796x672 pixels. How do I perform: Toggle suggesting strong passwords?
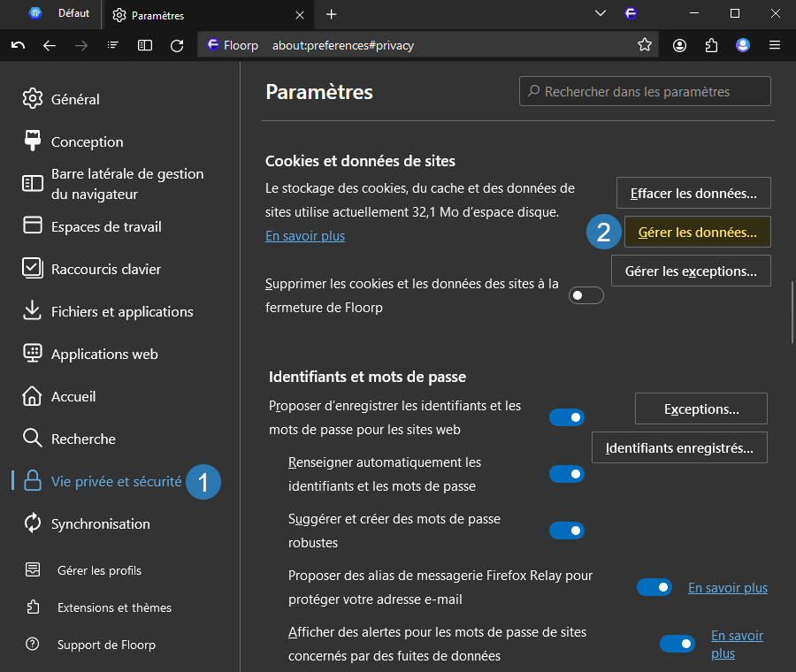(x=567, y=531)
